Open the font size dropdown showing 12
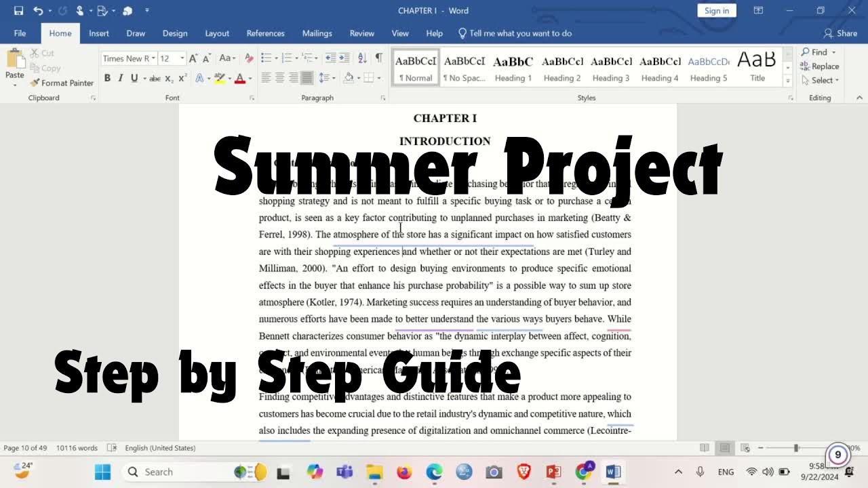The height and width of the screenshot is (488, 868). pos(182,59)
